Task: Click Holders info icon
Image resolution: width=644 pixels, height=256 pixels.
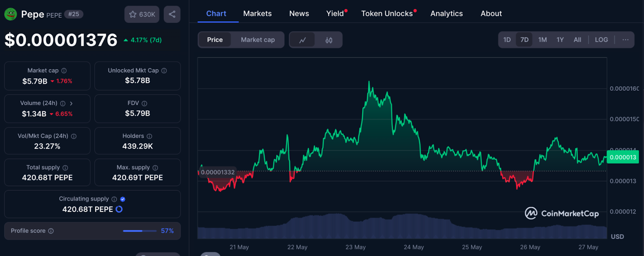Action: click(x=149, y=136)
